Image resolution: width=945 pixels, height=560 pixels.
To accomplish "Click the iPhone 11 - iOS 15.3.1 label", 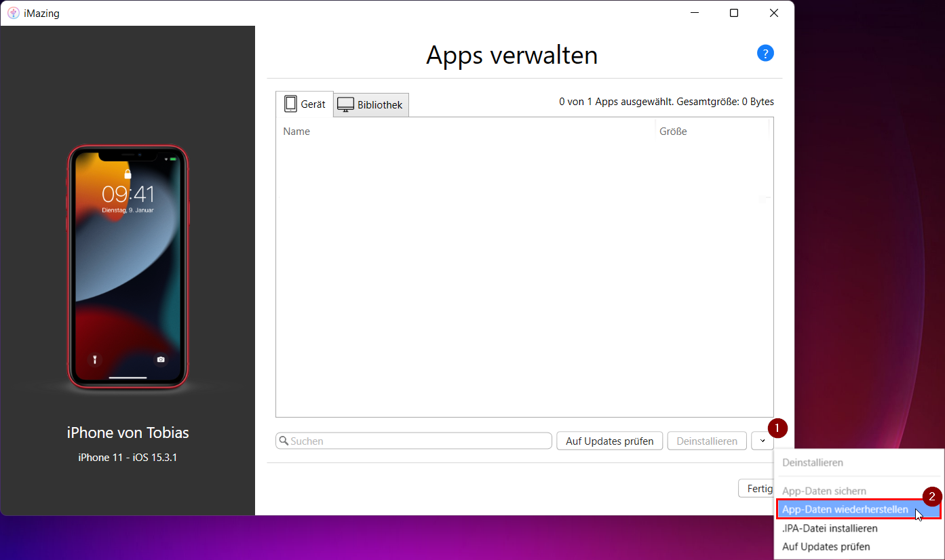I will click(128, 457).
